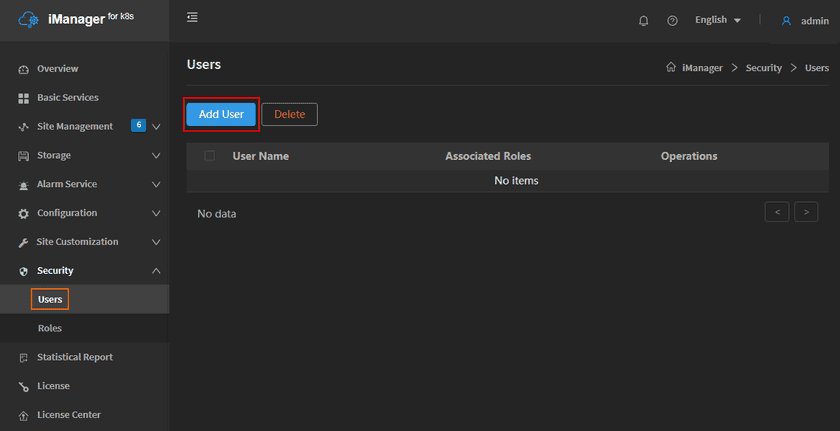Open the Roles menu item

coord(50,328)
